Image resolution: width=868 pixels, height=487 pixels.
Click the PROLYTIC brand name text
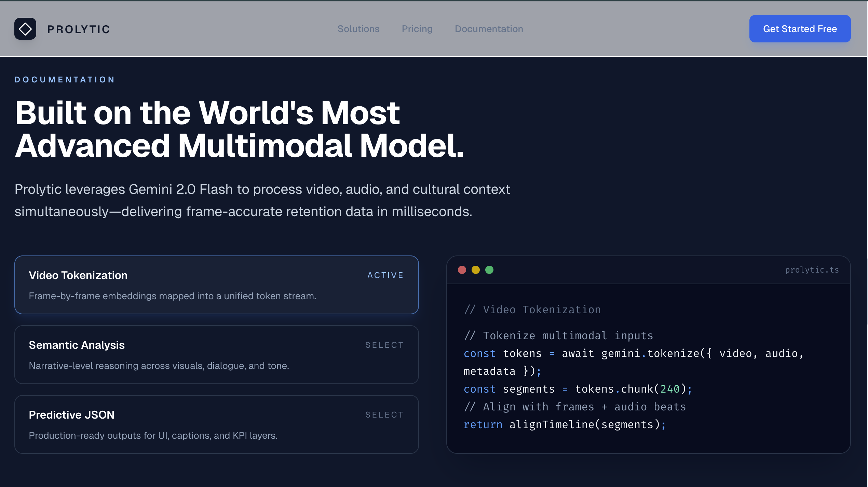click(x=79, y=29)
